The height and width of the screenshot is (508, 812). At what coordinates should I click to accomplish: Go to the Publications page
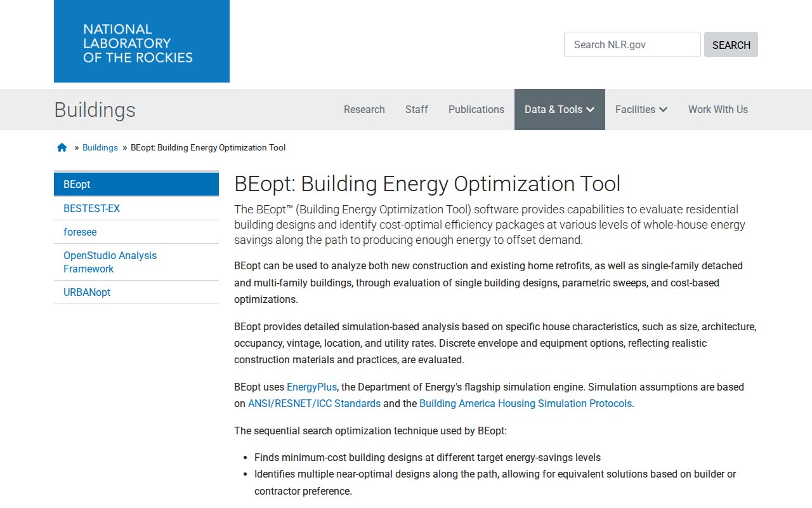[476, 109]
